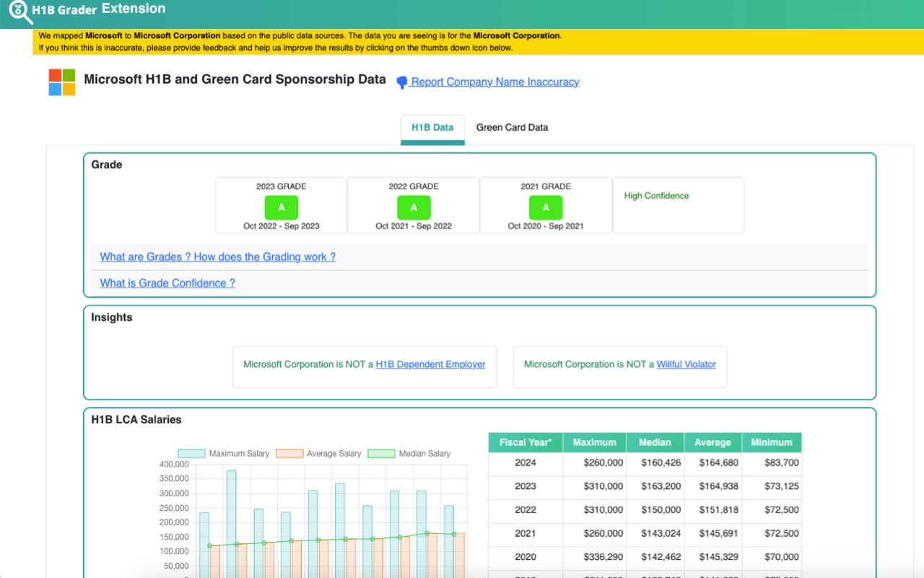Toggle Median Salary legend swatch
The image size is (924, 578).
[x=381, y=454]
